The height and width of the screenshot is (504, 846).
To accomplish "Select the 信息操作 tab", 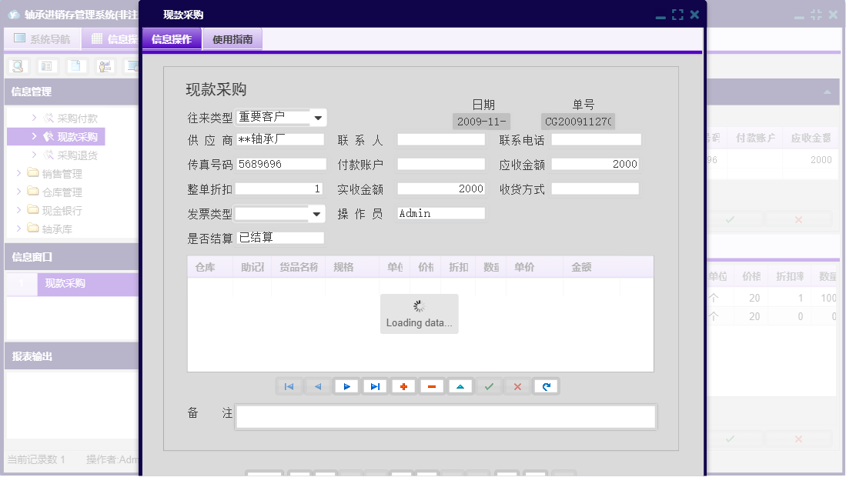I will [x=171, y=38].
